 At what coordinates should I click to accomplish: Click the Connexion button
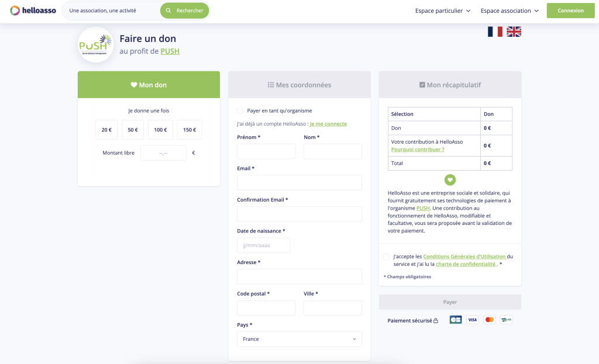pos(570,11)
